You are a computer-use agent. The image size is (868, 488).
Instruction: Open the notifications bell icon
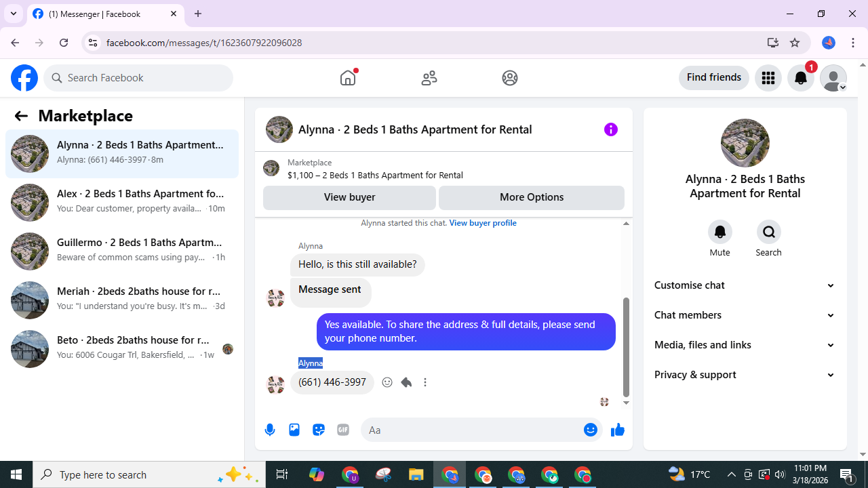(x=801, y=78)
